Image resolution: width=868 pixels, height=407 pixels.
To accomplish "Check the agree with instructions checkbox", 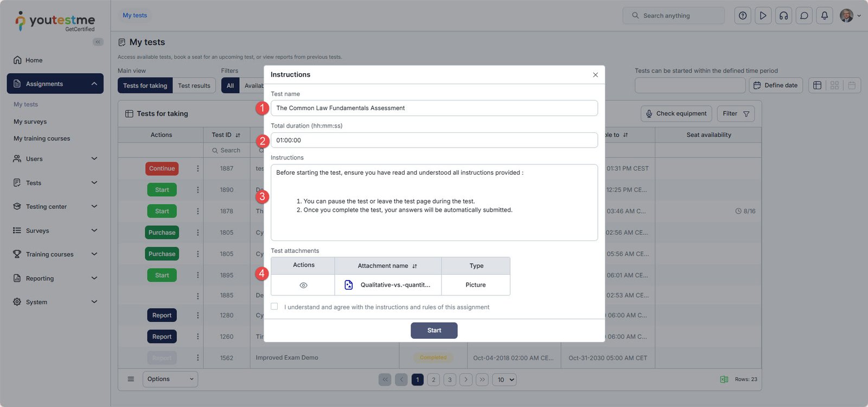I will coord(275,307).
